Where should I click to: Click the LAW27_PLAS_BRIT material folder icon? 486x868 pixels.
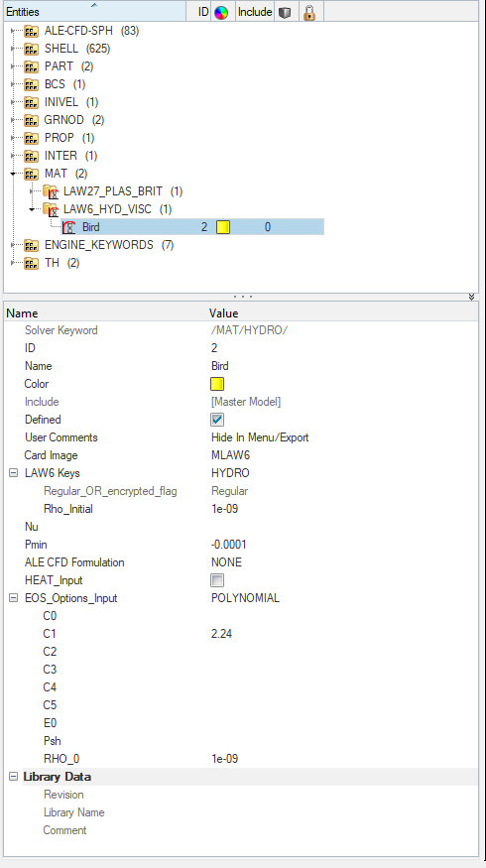click(51, 191)
